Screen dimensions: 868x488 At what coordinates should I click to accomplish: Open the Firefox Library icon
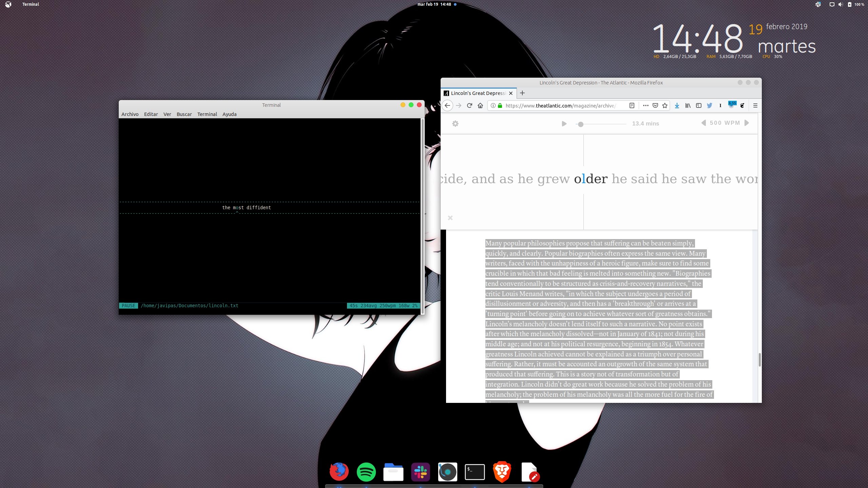point(688,105)
